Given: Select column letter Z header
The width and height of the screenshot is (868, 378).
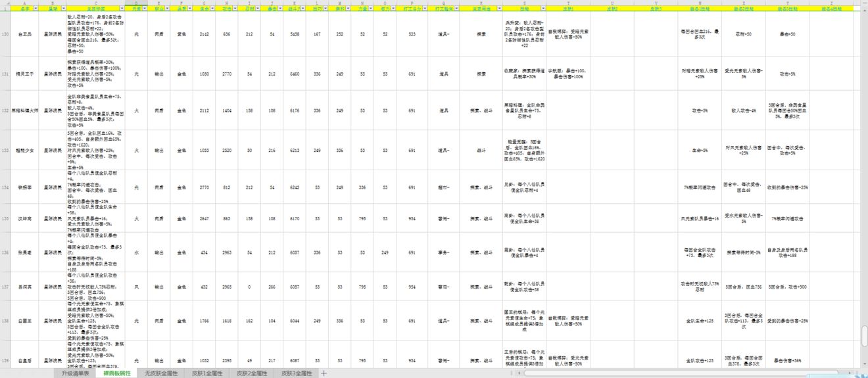Looking at the screenshot, I should 831,3.
